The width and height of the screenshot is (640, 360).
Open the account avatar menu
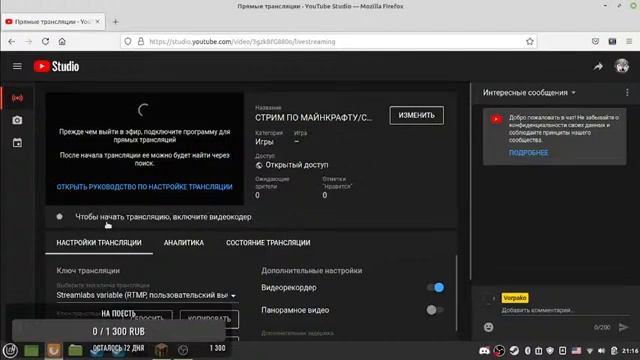622,66
